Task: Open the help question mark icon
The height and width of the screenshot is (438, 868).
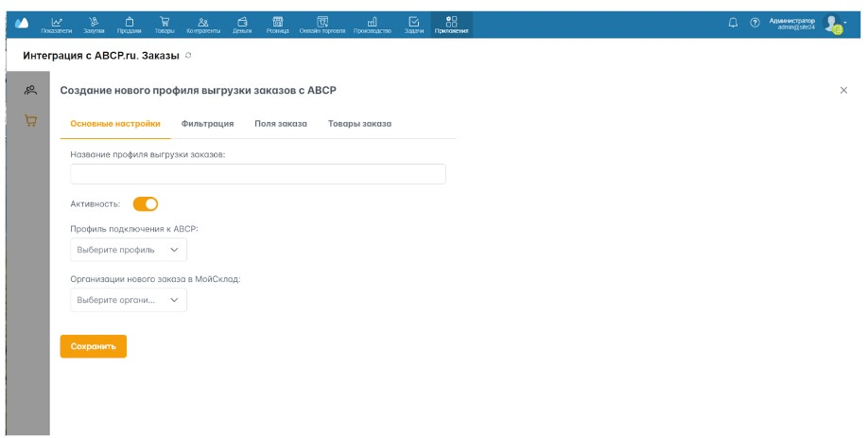Action: [755, 23]
